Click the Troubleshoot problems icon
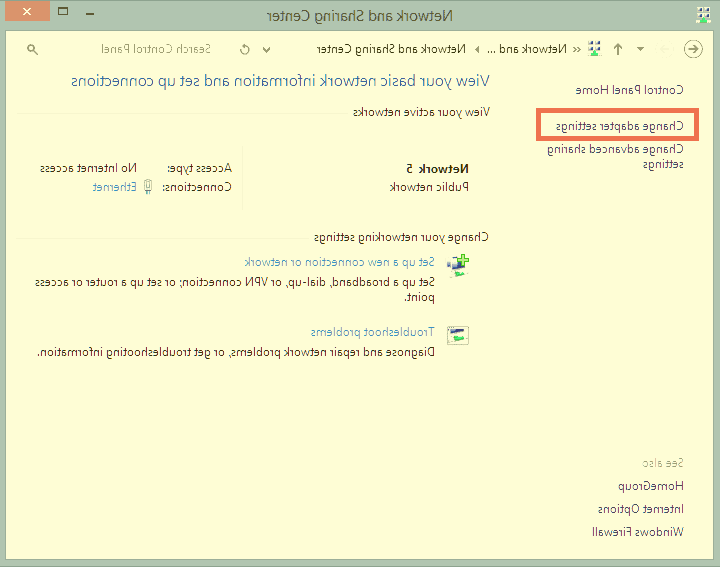This screenshot has width=720, height=567. pos(458,335)
